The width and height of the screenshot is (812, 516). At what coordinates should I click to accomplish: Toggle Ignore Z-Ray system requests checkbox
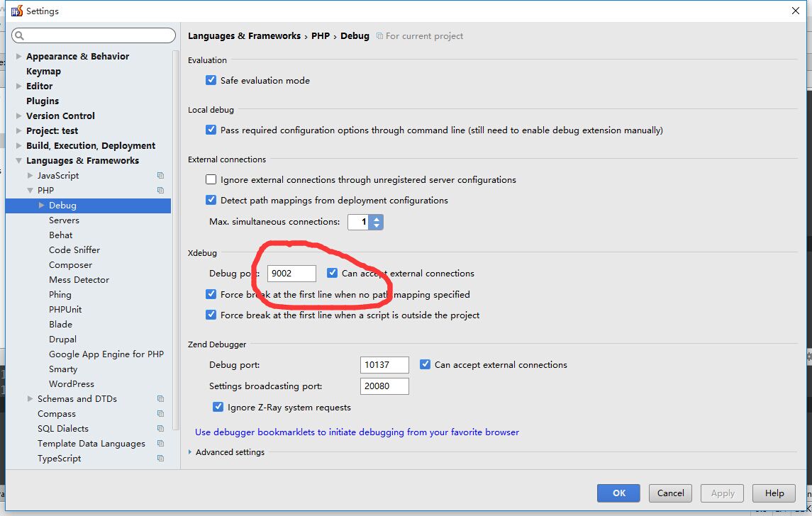(218, 408)
